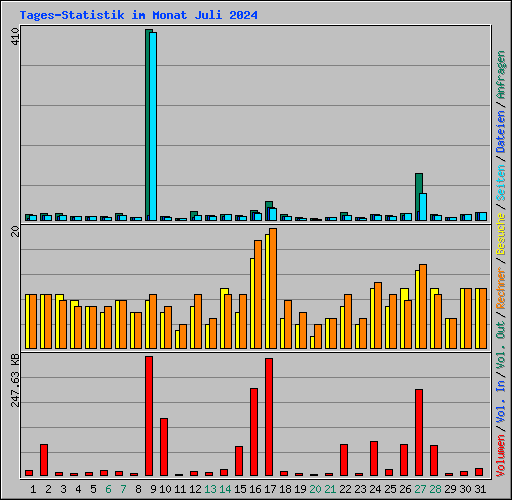
Task: Click the red Volumen legend label
Action: coord(501,455)
